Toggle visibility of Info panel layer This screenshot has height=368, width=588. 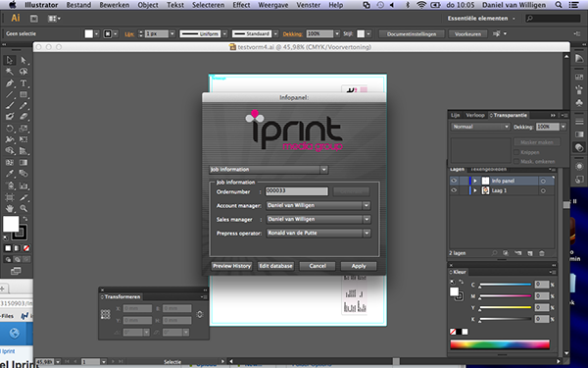(x=454, y=181)
